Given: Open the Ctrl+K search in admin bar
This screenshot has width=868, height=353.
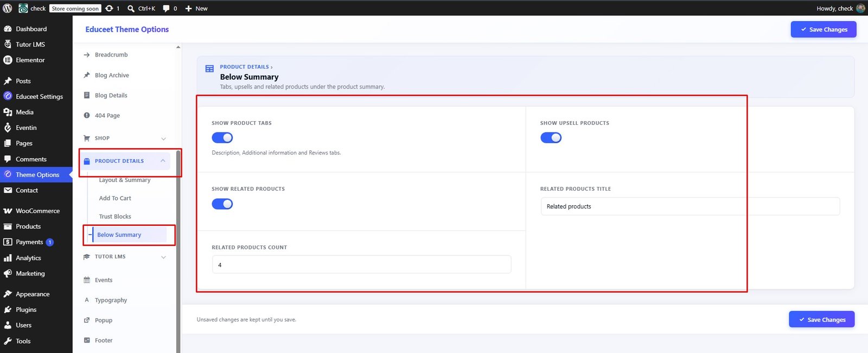Looking at the screenshot, I should (141, 8).
